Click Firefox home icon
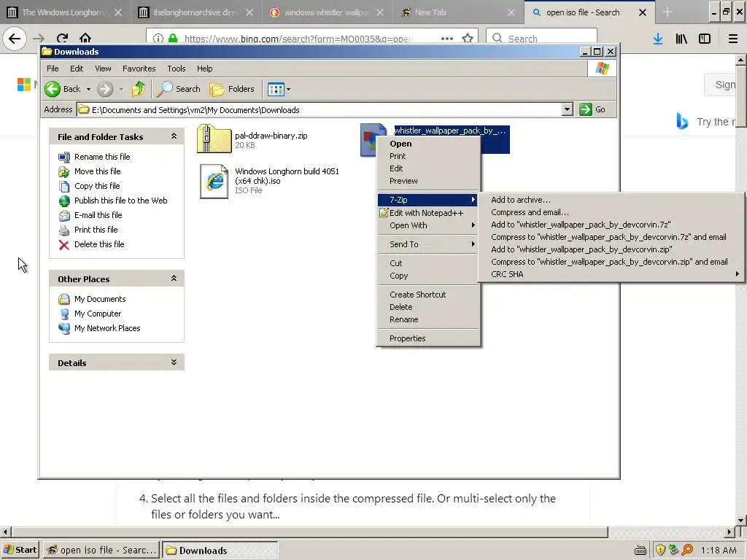Image resolution: width=747 pixels, height=560 pixels. coord(85,38)
